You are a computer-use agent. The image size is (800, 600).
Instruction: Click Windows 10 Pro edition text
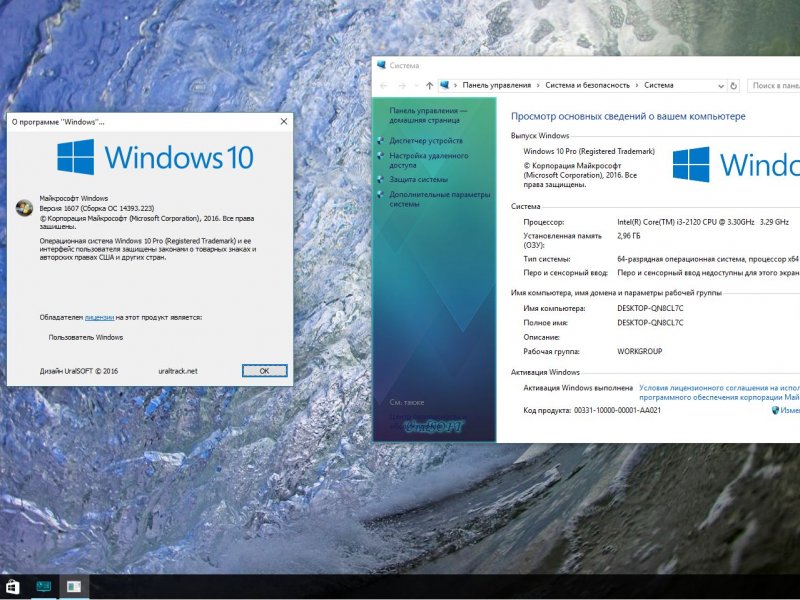(x=589, y=151)
